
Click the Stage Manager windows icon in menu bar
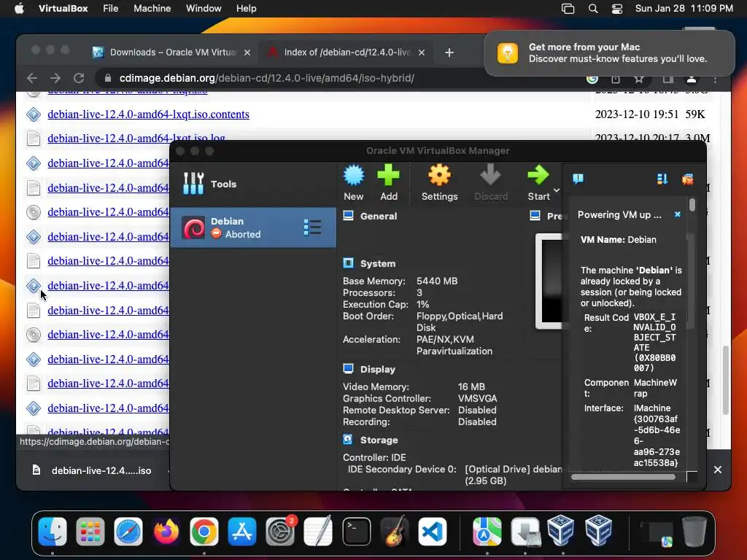pos(568,9)
